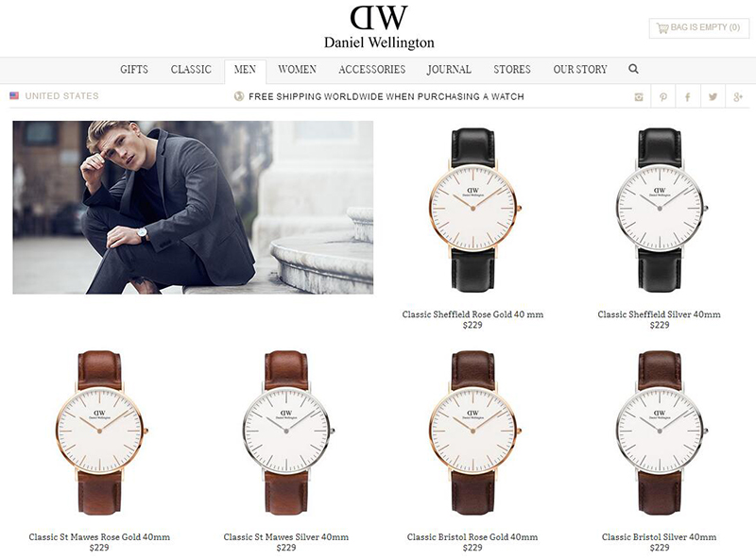Open the Twitter bird icon
The height and width of the screenshot is (559, 756).
click(713, 97)
